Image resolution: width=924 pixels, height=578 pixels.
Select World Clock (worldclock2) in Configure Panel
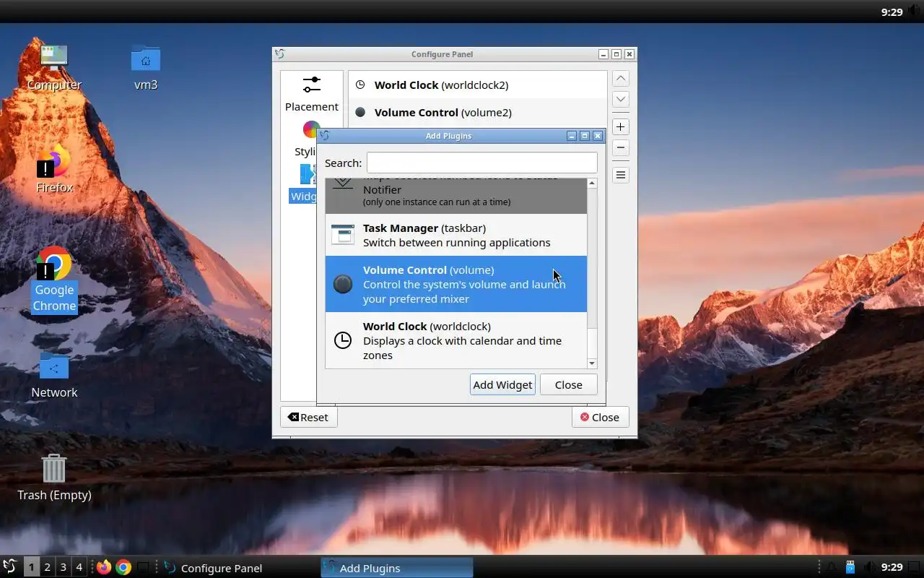tap(477, 85)
